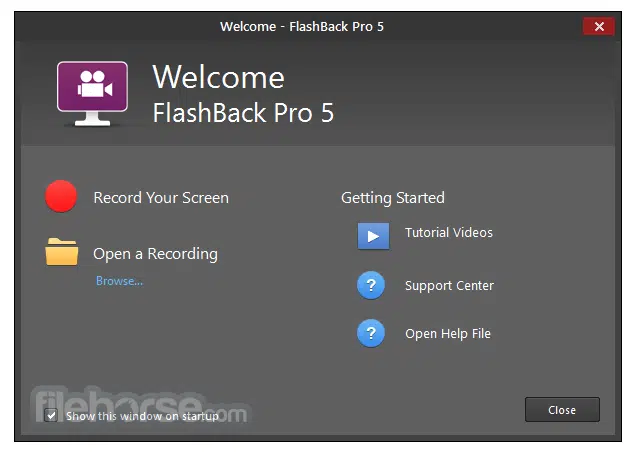Open the Support Center link
Image resolution: width=635 pixels, height=458 pixels.
pos(450,285)
